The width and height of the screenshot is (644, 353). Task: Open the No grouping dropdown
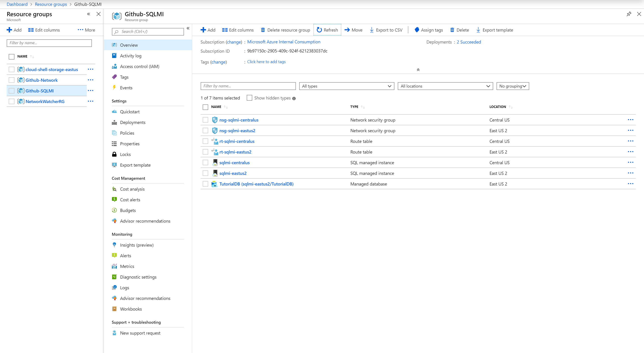(x=513, y=86)
